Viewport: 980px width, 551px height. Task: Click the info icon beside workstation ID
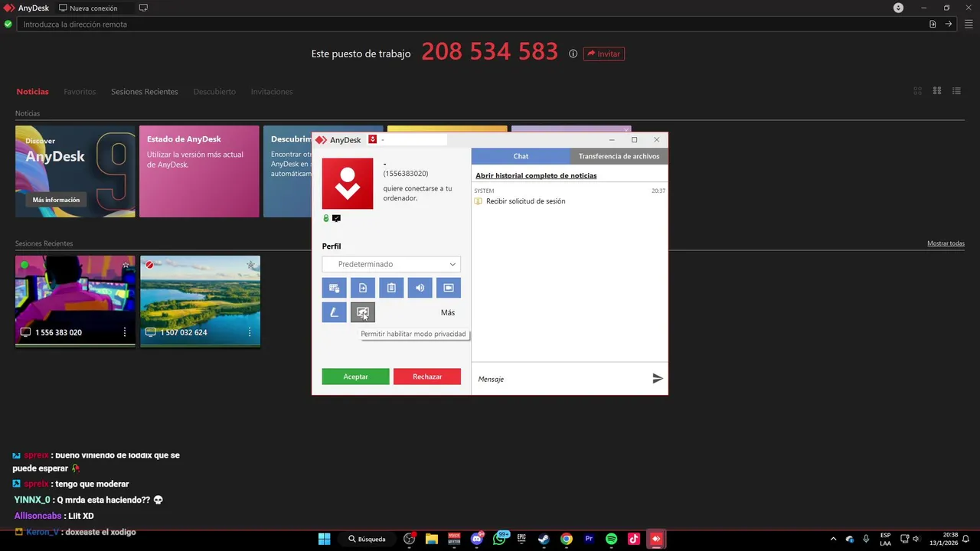click(573, 54)
